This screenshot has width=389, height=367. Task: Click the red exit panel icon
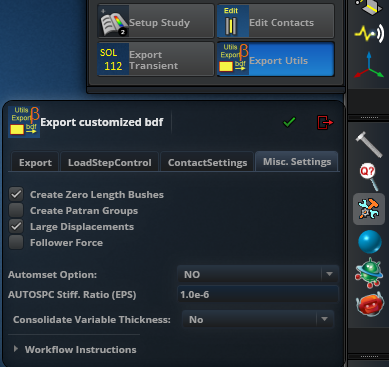point(325,122)
